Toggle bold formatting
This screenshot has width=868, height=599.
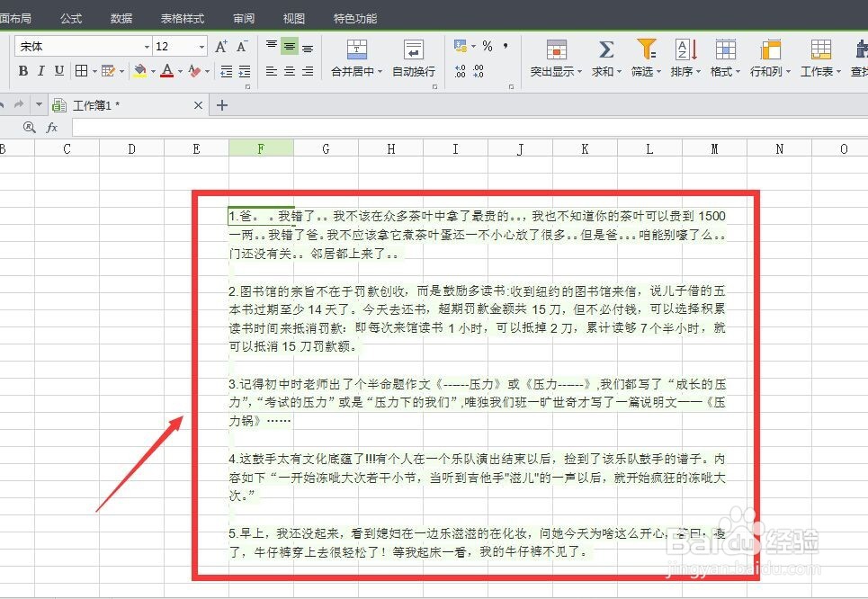tap(23, 69)
